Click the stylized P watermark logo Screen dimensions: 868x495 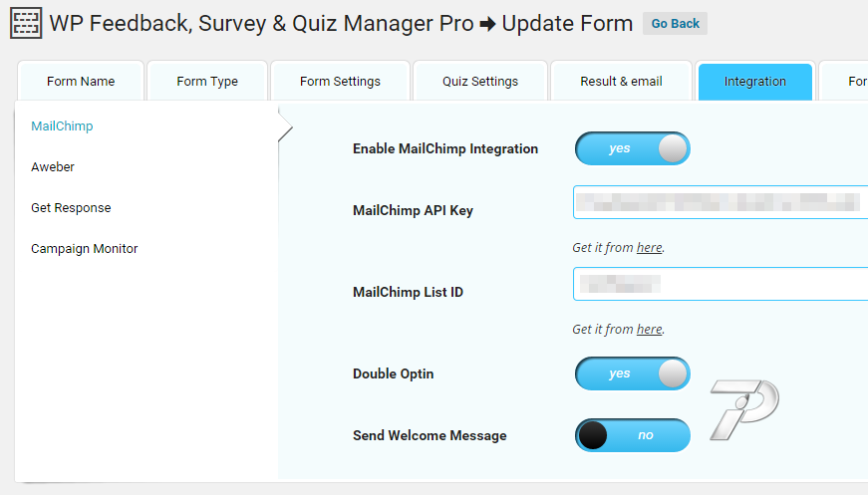(744, 409)
